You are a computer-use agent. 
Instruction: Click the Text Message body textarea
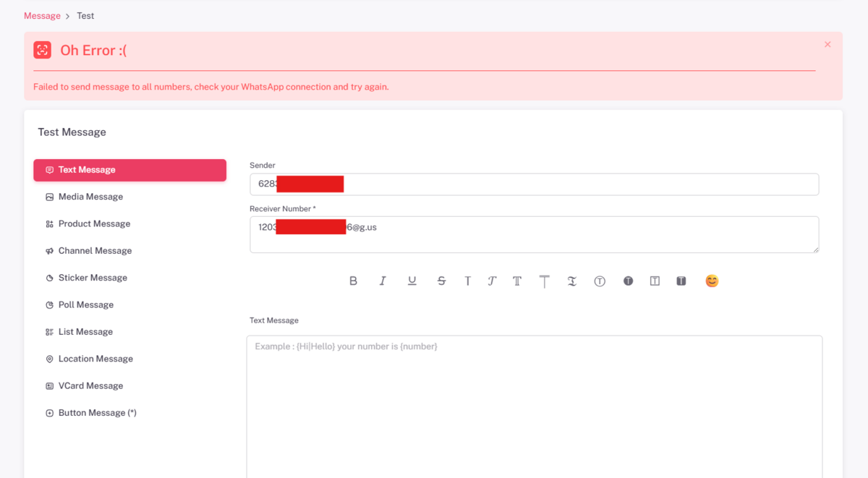pyautogui.click(x=534, y=405)
